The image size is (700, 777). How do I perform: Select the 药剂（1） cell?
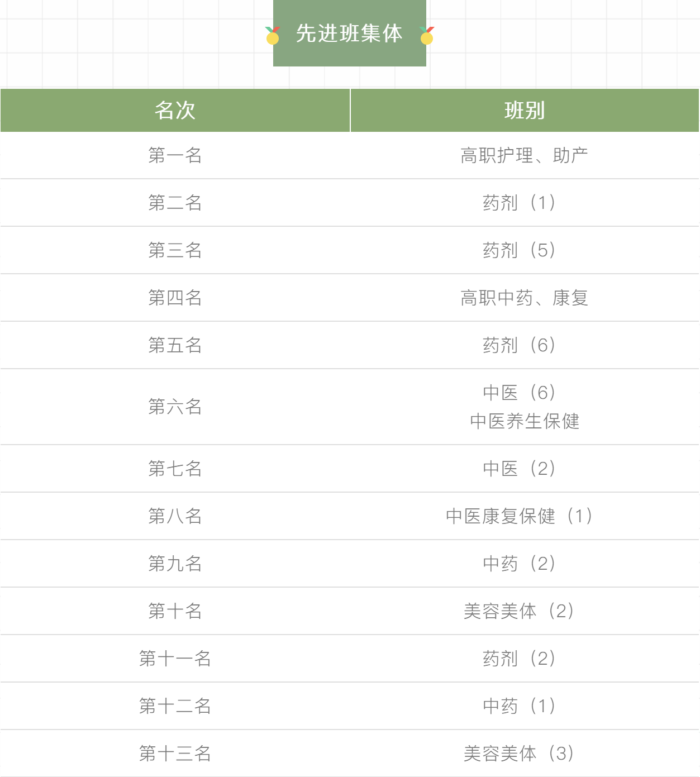point(525,203)
